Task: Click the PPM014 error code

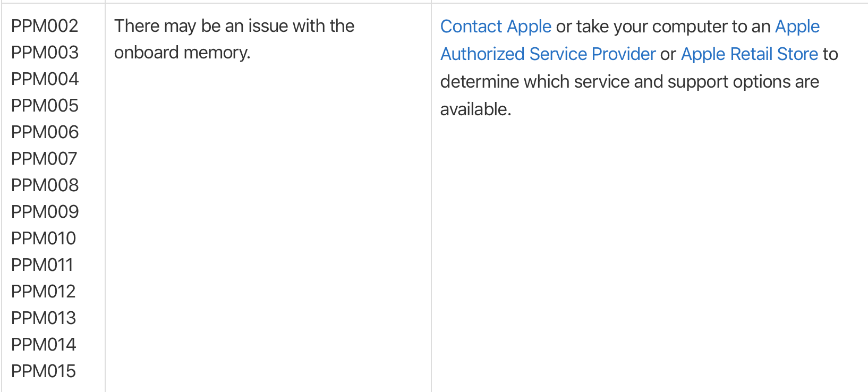Action: [44, 345]
